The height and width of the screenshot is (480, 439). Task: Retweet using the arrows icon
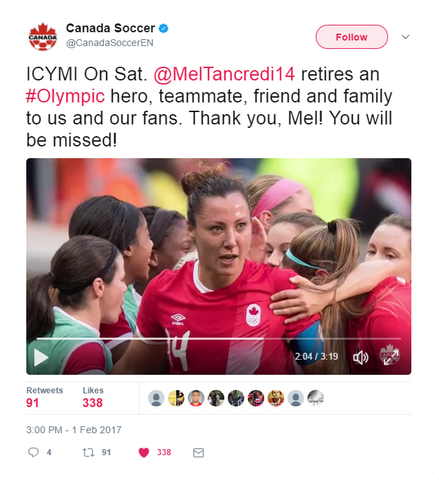pyautogui.click(x=88, y=452)
